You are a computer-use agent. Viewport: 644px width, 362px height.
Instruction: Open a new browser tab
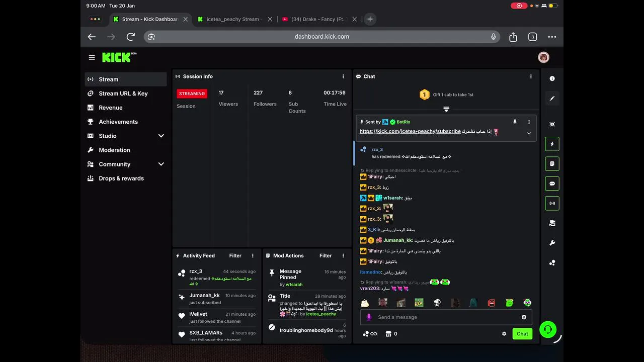pyautogui.click(x=370, y=19)
